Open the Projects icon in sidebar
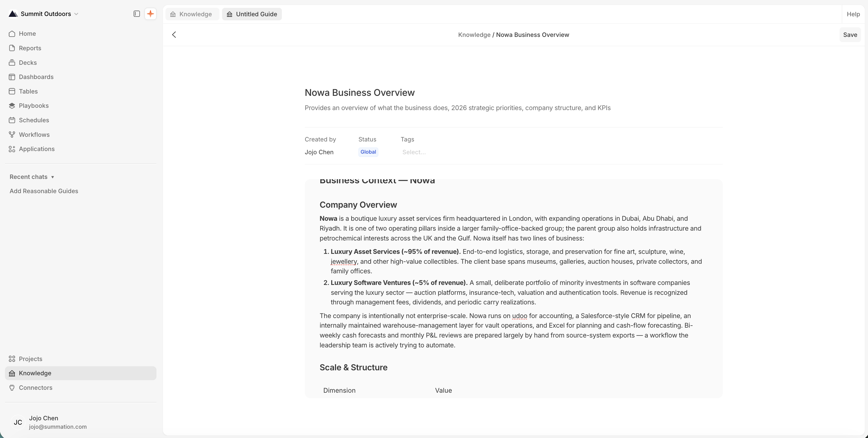The height and width of the screenshot is (438, 868). (12, 359)
